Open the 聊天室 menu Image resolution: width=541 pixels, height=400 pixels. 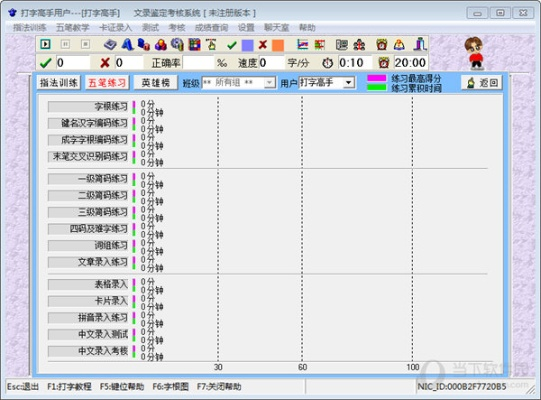coord(276,28)
